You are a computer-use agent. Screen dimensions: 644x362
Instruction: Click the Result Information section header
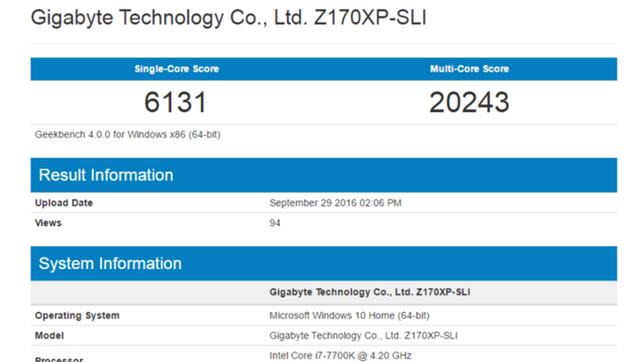point(106,175)
